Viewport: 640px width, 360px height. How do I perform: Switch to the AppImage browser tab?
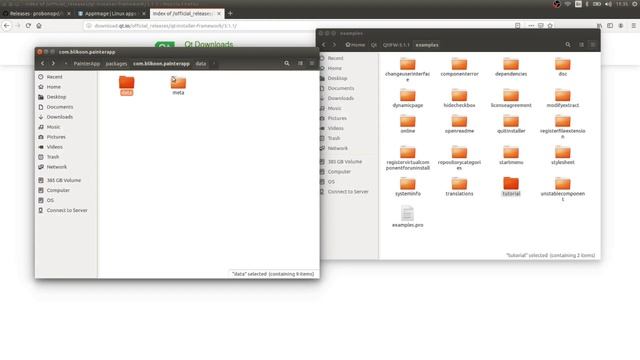111,13
